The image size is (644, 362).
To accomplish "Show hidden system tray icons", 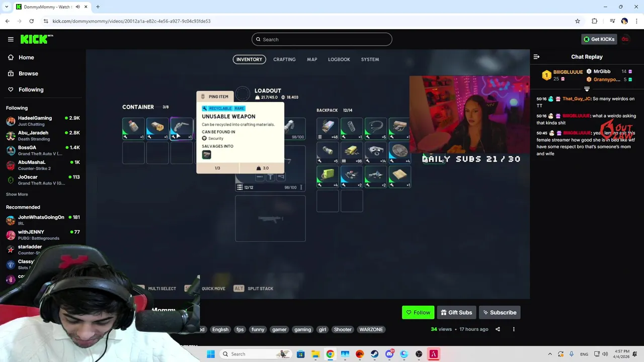I will [x=550, y=354].
